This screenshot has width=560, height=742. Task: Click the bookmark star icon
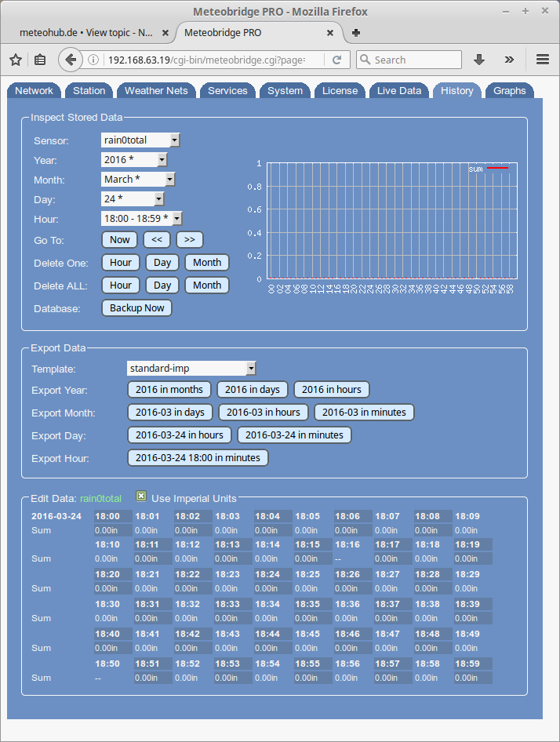[15, 60]
